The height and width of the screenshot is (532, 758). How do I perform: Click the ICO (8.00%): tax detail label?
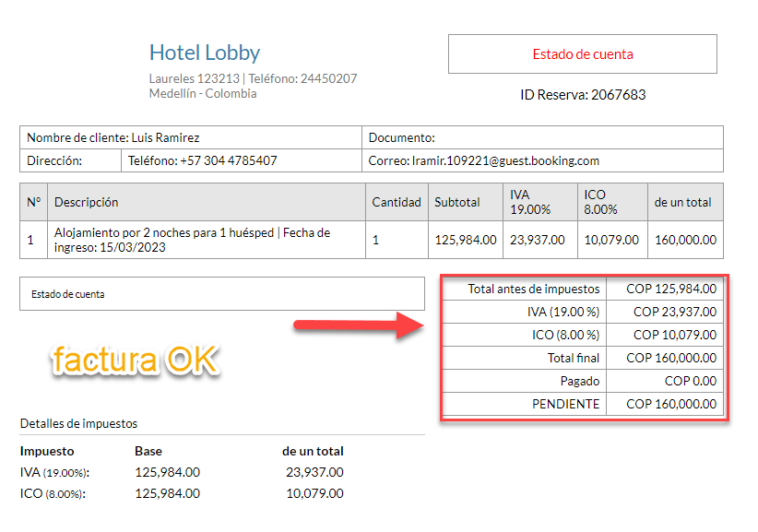(53, 494)
